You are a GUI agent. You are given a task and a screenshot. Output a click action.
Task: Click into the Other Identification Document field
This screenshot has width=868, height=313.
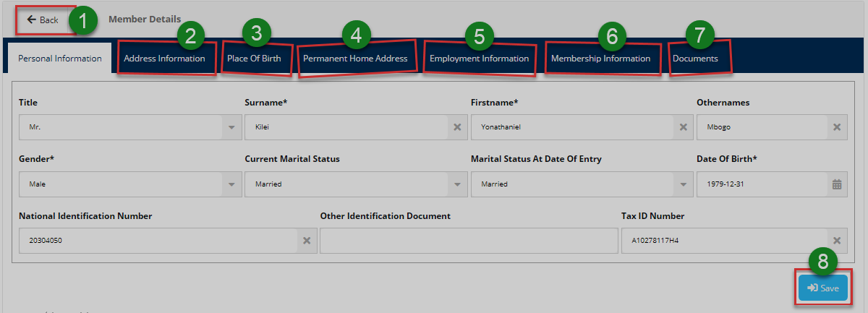click(x=468, y=241)
